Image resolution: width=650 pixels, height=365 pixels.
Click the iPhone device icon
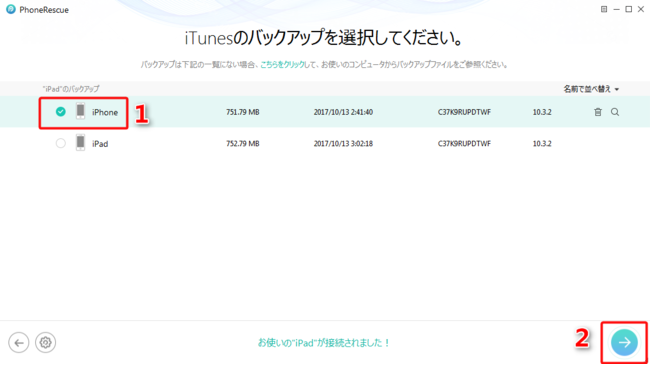pos(80,112)
